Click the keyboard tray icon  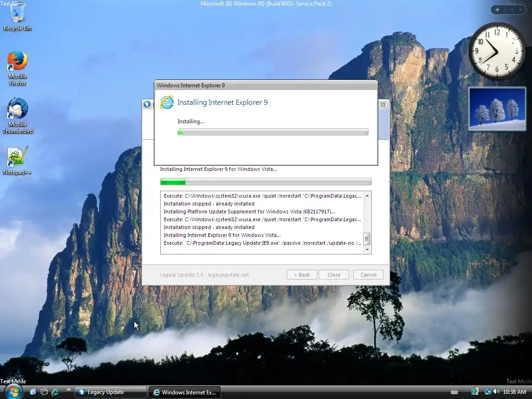point(454,392)
